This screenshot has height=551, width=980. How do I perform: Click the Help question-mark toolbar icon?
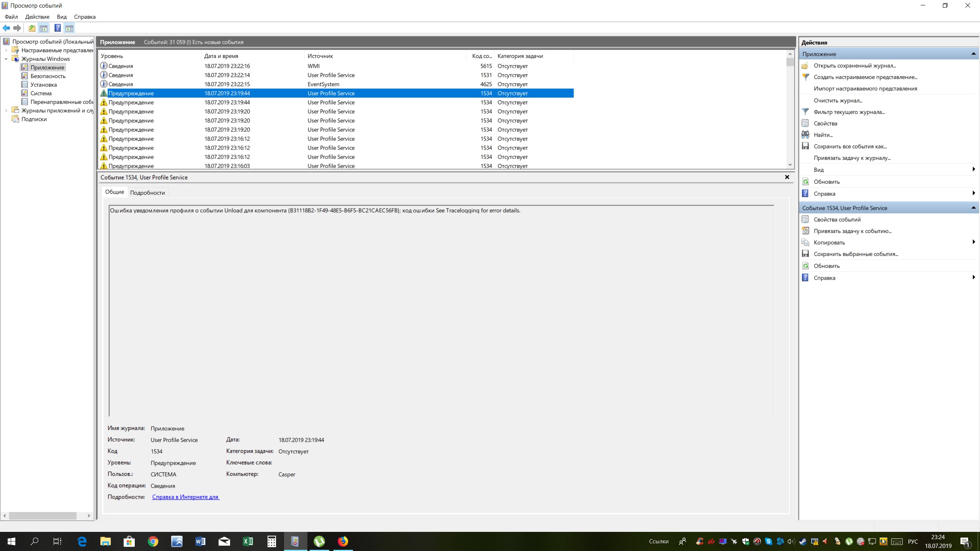pyautogui.click(x=57, y=28)
